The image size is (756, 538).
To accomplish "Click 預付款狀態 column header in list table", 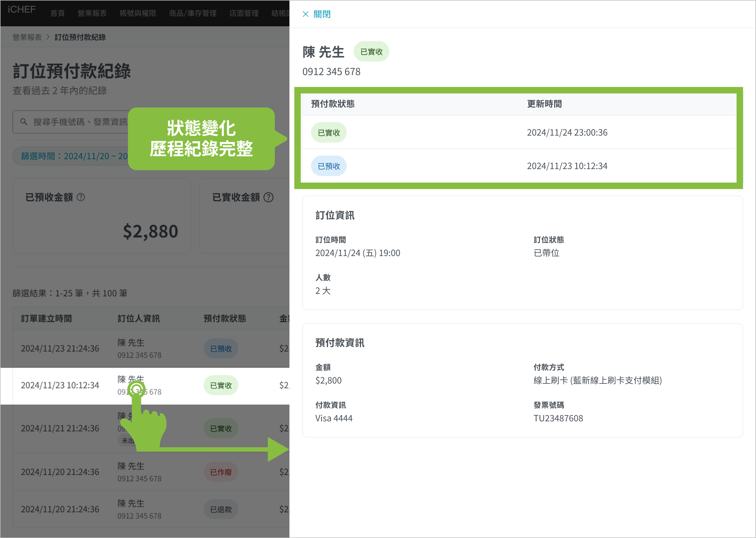I will click(x=225, y=318).
